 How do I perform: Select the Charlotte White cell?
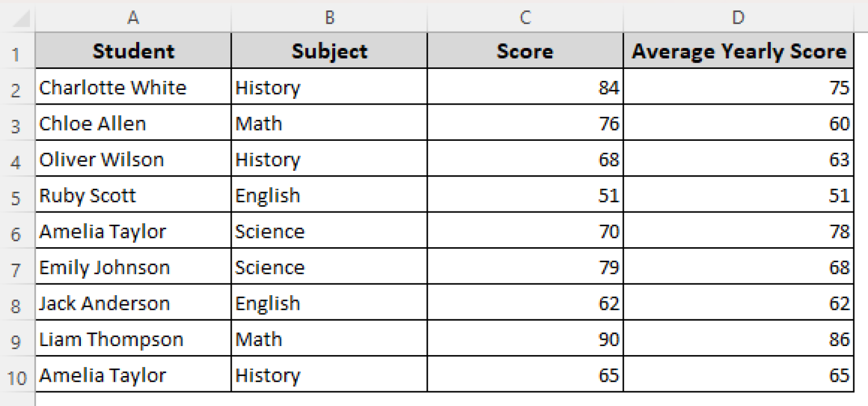click(133, 88)
